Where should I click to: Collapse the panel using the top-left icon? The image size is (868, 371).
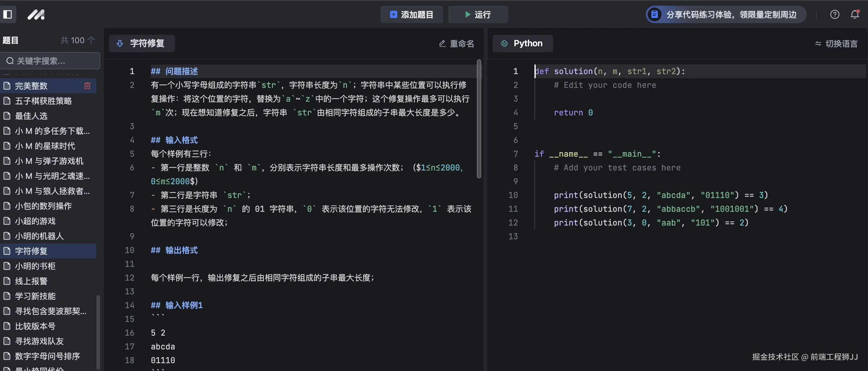coord(8,14)
